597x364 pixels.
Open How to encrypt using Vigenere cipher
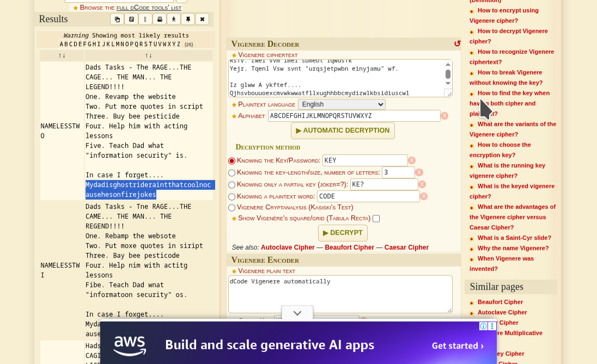click(504, 16)
